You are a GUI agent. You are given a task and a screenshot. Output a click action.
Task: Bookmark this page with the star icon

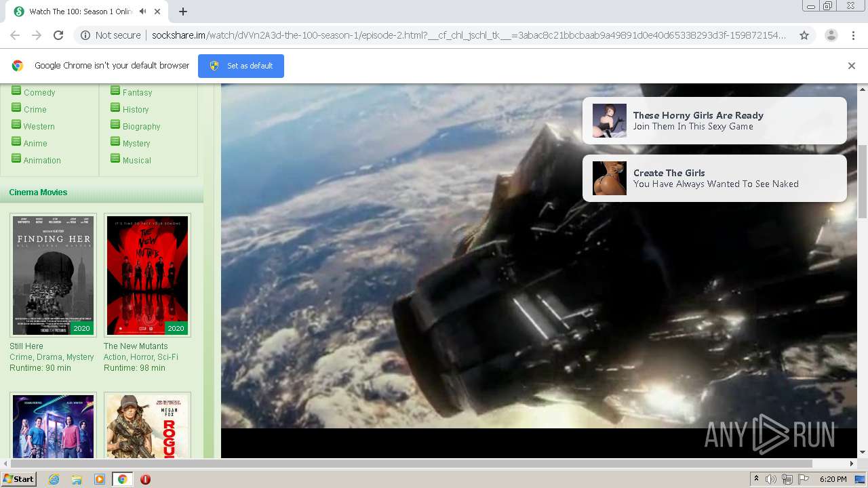click(804, 35)
